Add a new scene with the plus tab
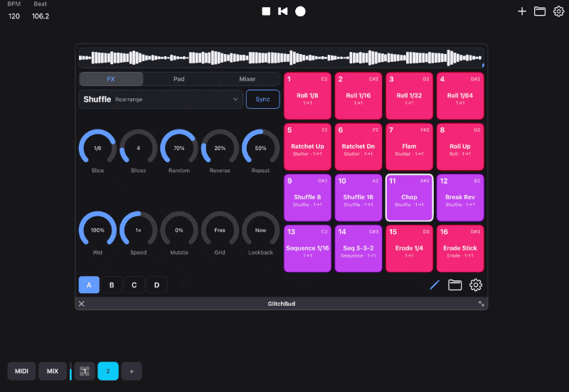This screenshot has height=392, width=569. 132,371
